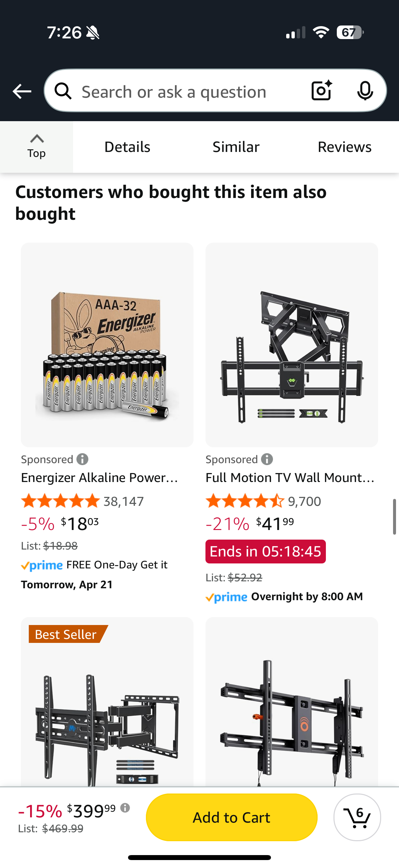
Task: Open Energizer Alkaline Power product link
Action: pyautogui.click(x=100, y=477)
